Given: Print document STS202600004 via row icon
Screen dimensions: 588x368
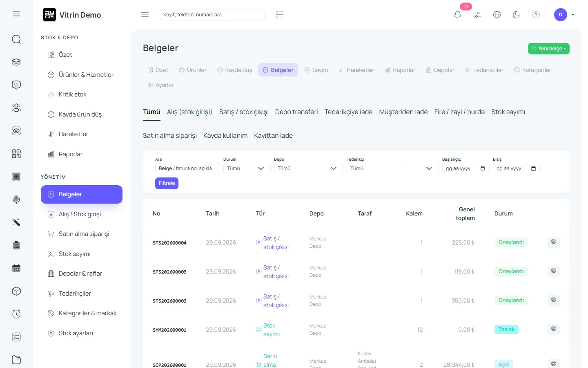Looking at the screenshot, I should coord(554,242).
